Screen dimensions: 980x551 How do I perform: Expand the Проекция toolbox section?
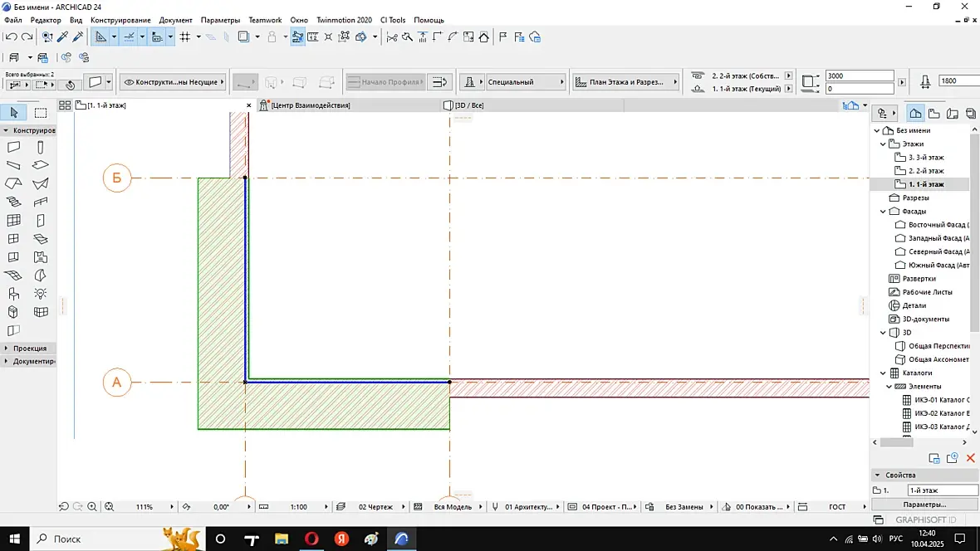pos(30,349)
